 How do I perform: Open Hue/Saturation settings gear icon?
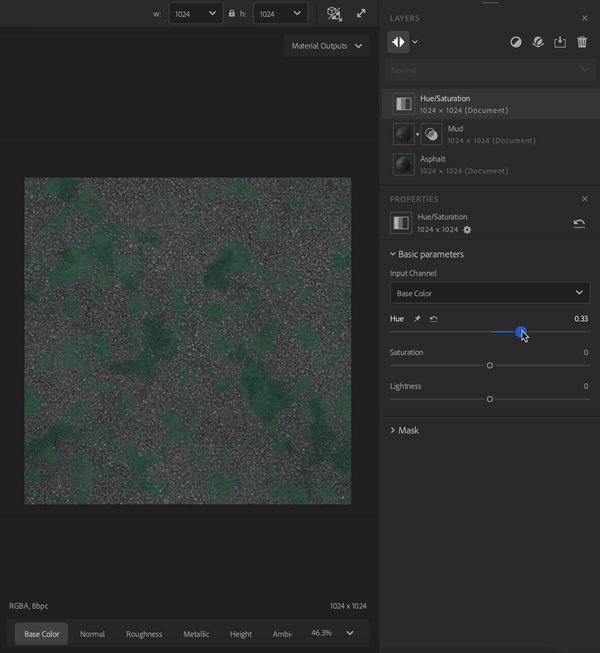click(x=467, y=230)
